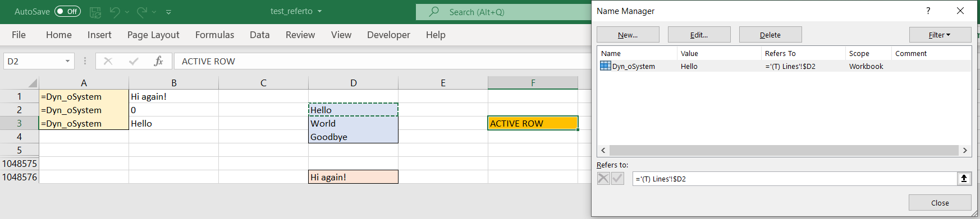
Task: Select column B header
Action: click(x=173, y=83)
